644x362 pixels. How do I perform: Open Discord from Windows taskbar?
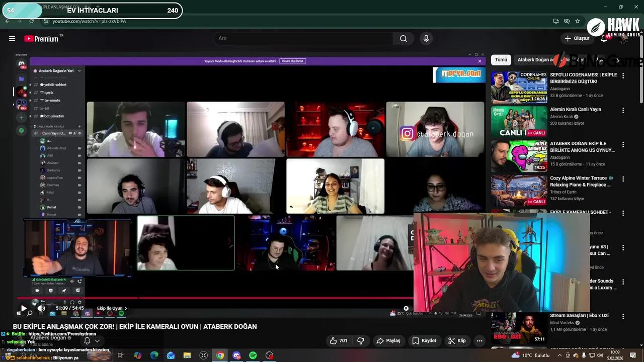coord(236,355)
